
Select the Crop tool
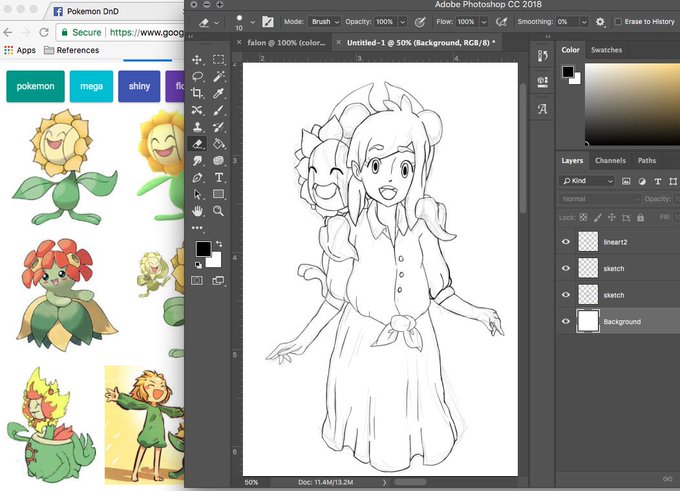point(197,93)
